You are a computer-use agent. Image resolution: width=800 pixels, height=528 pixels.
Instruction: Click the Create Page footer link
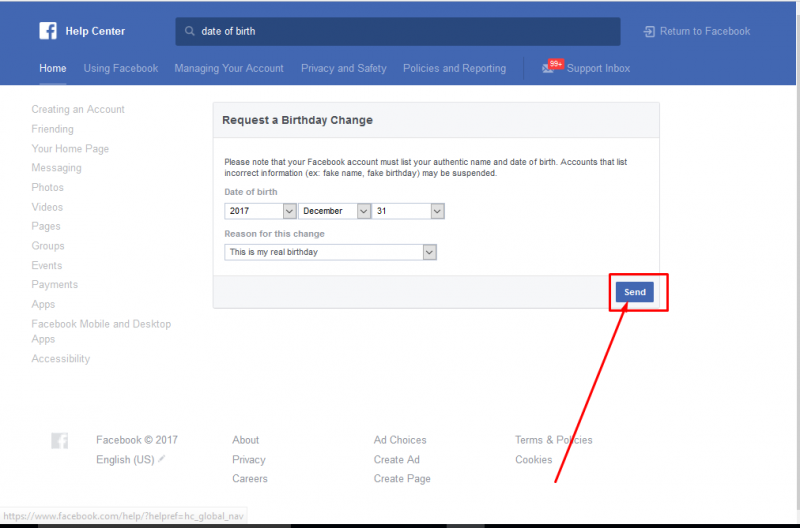tap(402, 479)
